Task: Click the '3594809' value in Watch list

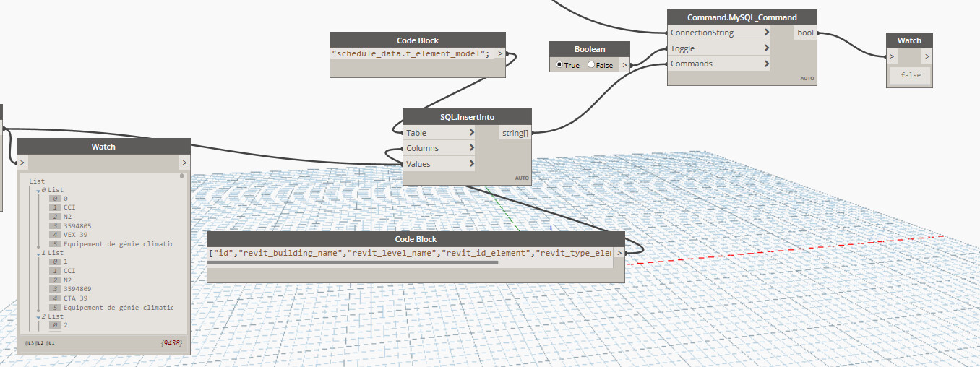Action: point(77,289)
